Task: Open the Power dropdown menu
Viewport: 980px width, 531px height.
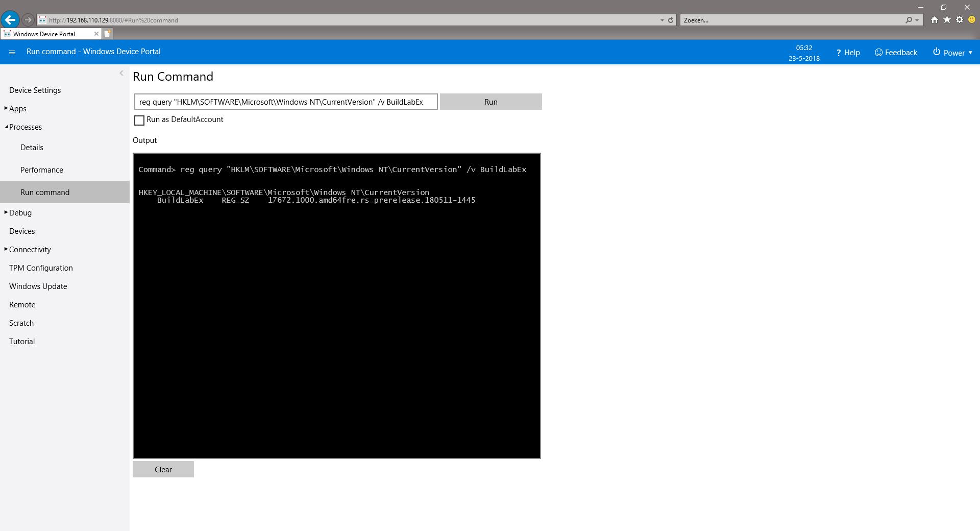Action: 952,53
